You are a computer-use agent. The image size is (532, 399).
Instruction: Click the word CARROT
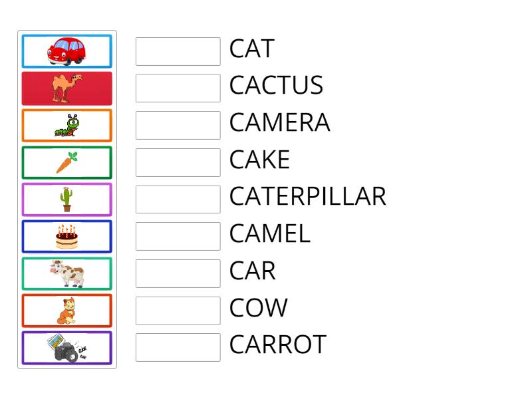(276, 344)
